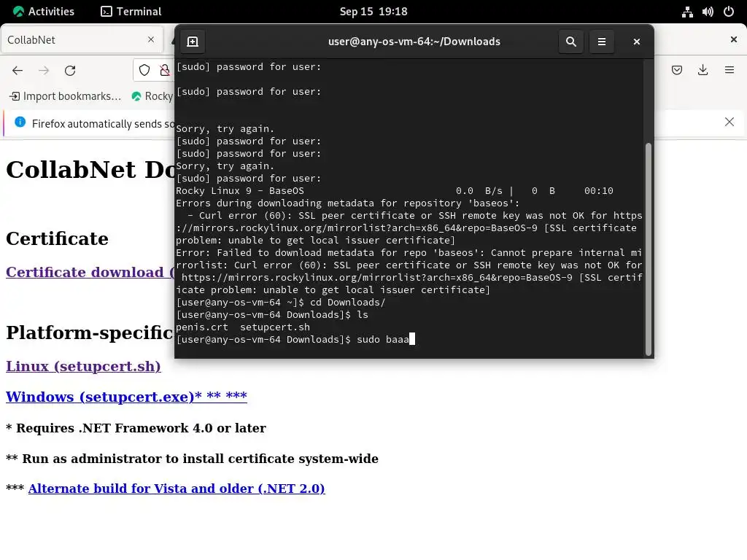Click the notification bar info icon
The height and width of the screenshot is (560, 747).
click(x=20, y=122)
